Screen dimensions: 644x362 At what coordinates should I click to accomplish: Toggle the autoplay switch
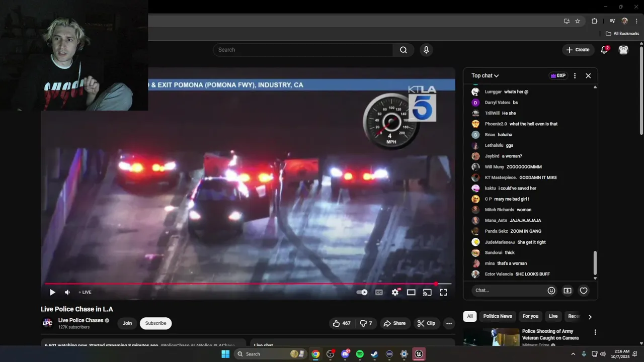tap(362, 292)
